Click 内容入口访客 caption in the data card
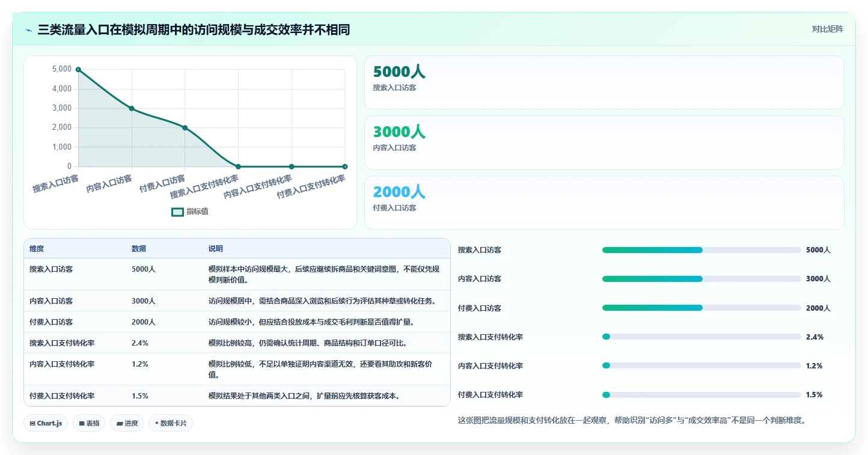Image resolution: width=868 pixels, height=455 pixels. [394, 148]
